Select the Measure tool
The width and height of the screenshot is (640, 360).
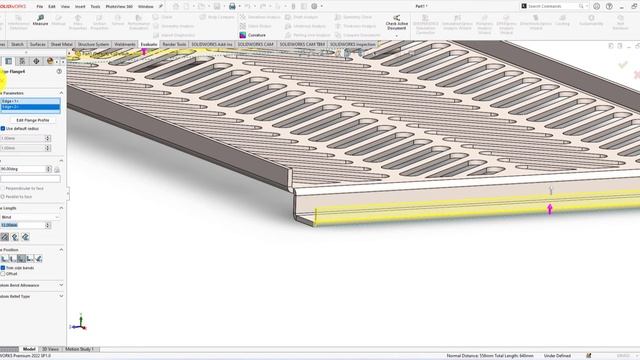click(40, 20)
